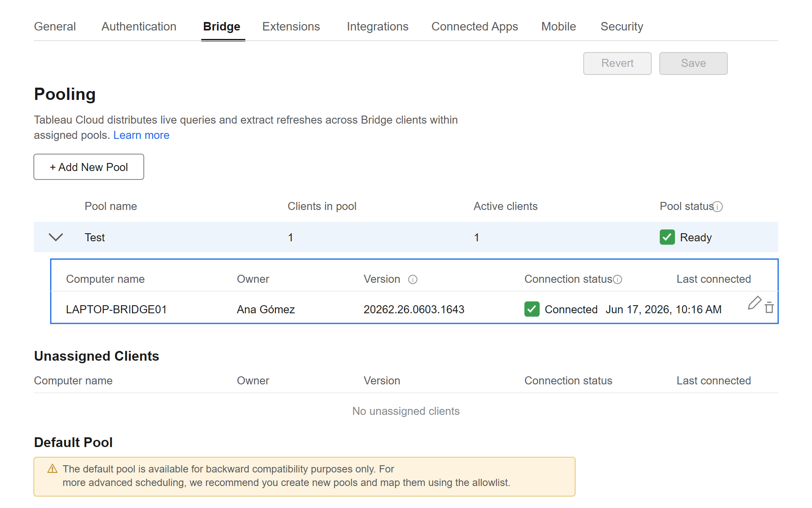Click the LAPTOP-BRIDGE01 computer name
The height and width of the screenshot is (508, 812).
click(x=116, y=309)
